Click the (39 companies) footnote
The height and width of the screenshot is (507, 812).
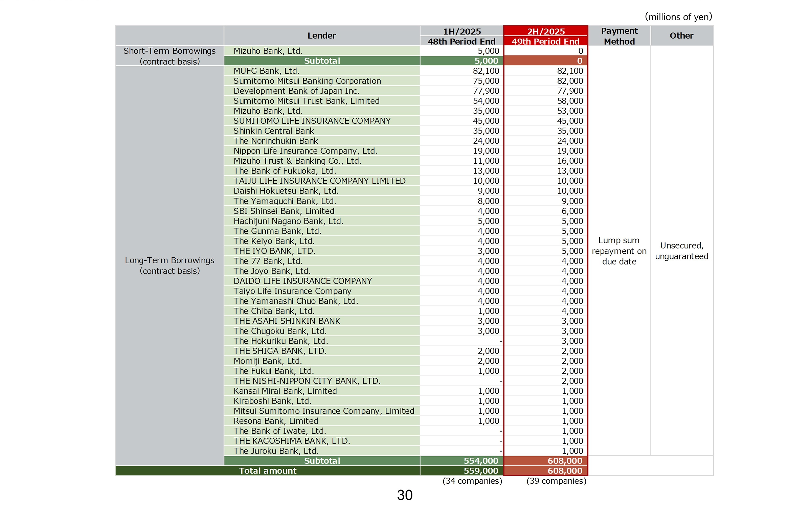(556, 481)
